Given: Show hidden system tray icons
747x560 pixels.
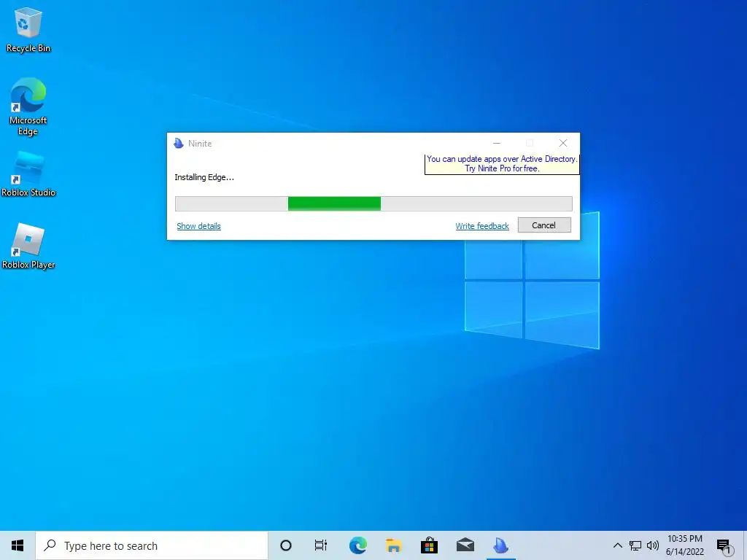Looking at the screenshot, I should pyautogui.click(x=617, y=545).
